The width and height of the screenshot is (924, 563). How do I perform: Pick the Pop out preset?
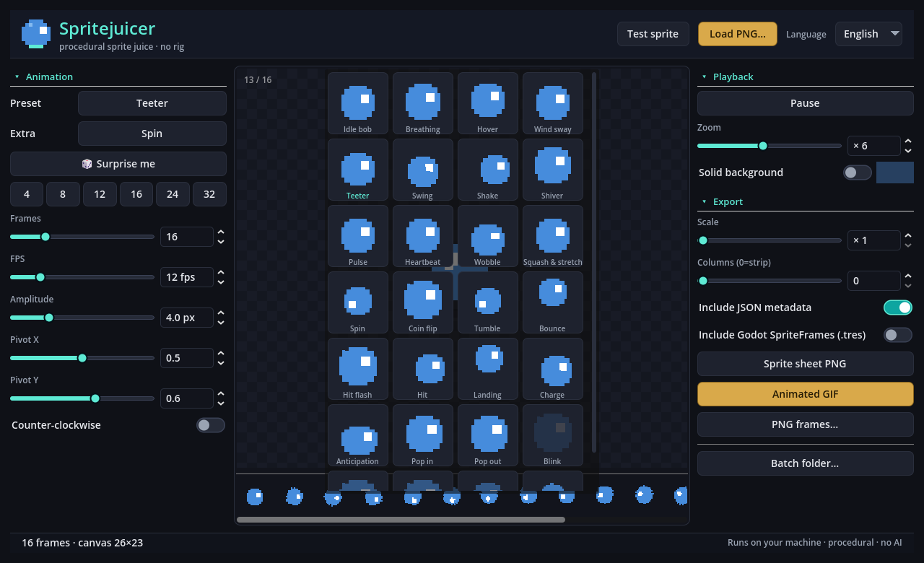[487, 435]
